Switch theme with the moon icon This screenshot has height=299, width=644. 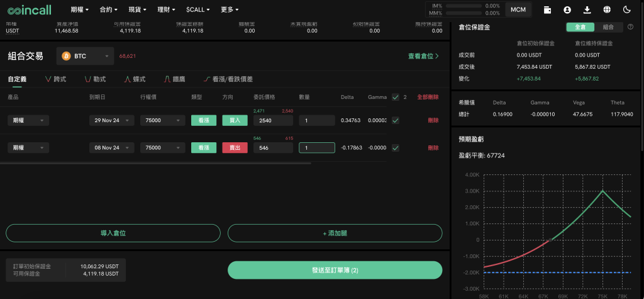pyautogui.click(x=626, y=9)
